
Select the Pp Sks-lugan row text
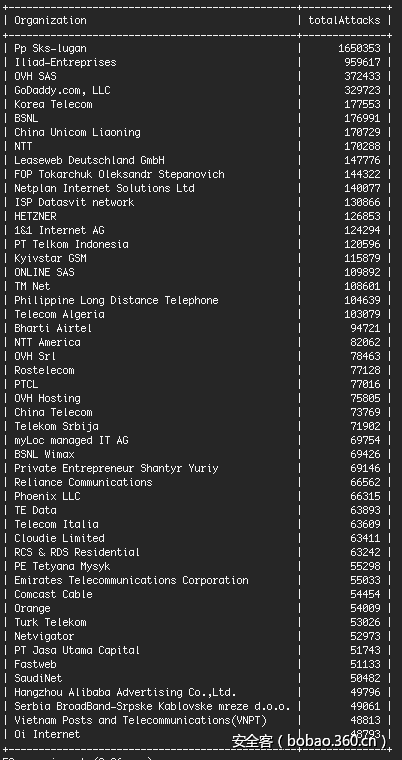click(50, 48)
